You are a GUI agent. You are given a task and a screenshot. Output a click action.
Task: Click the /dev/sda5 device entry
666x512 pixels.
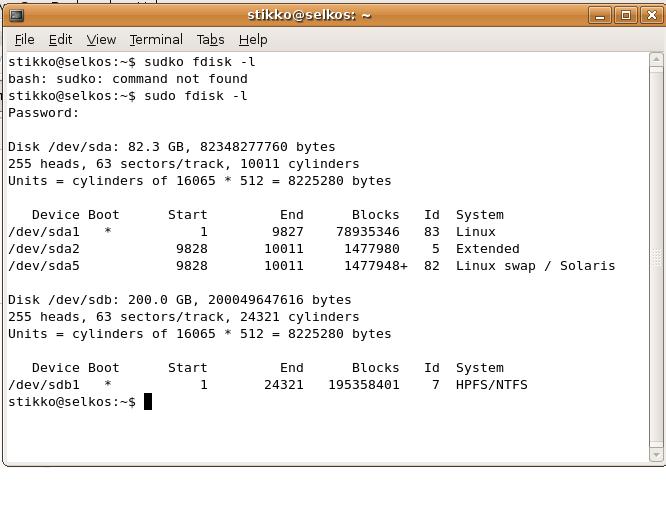point(44,266)
